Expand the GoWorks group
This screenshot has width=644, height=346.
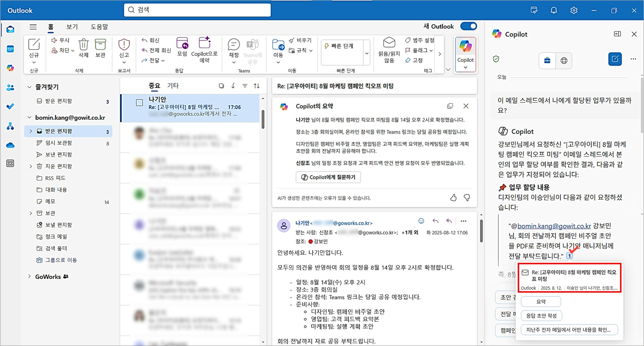coord(29,276)
